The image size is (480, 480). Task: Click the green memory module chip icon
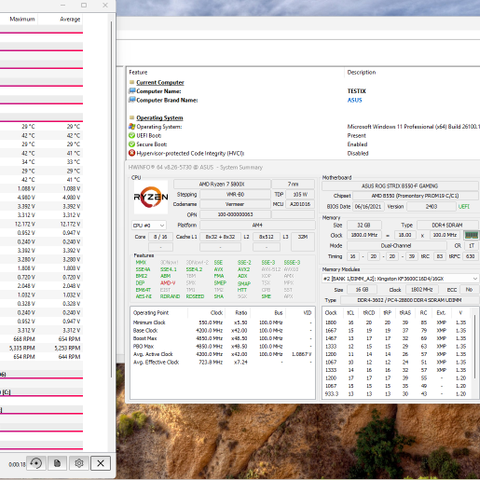471,235
